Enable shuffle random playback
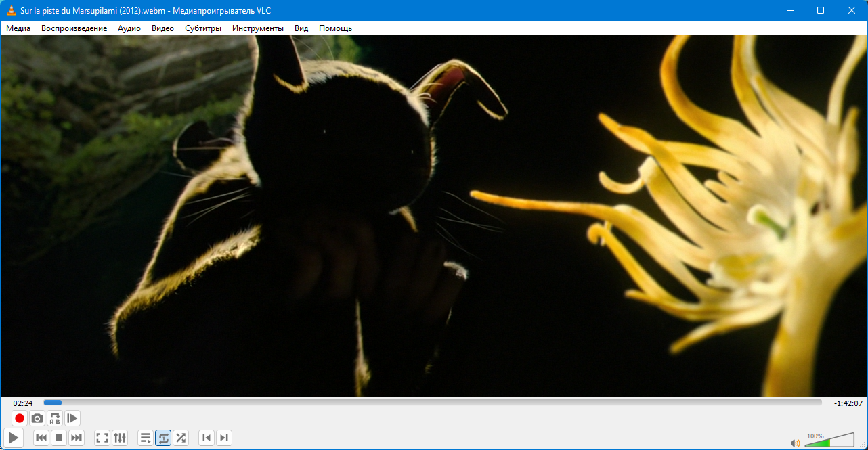Image resolution: width=868 pixels, height=450 pixels. click(x=181, y=438)
